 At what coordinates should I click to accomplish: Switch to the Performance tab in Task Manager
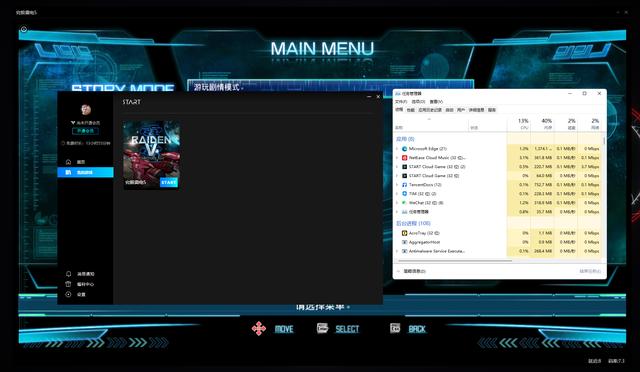tap(410, 110)
